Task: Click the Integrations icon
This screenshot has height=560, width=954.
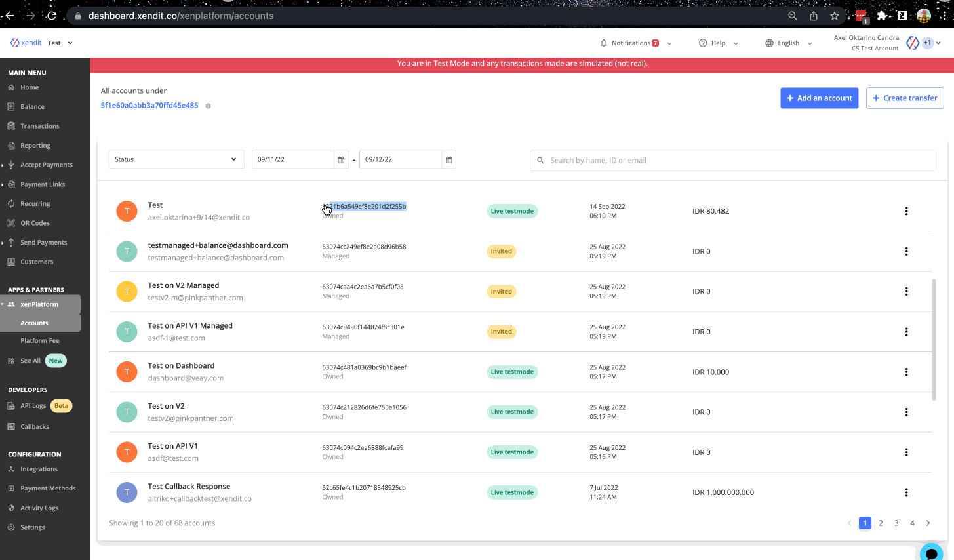Action: (11, 469)
